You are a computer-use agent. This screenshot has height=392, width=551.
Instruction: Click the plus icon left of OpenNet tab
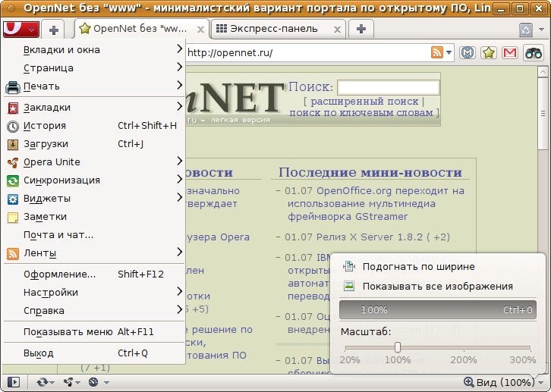[53, 30]
